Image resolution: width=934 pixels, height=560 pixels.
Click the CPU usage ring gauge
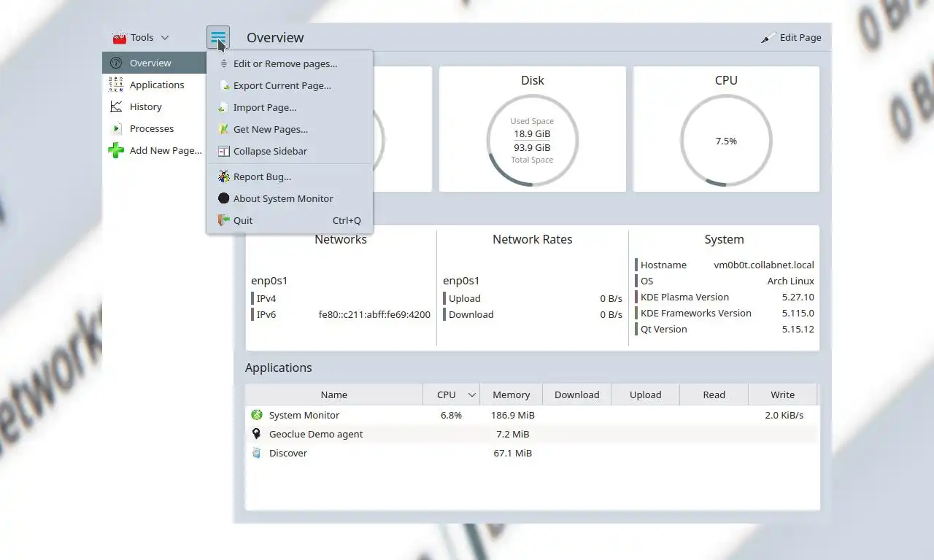pyautogui.click(x=726, y=140)
